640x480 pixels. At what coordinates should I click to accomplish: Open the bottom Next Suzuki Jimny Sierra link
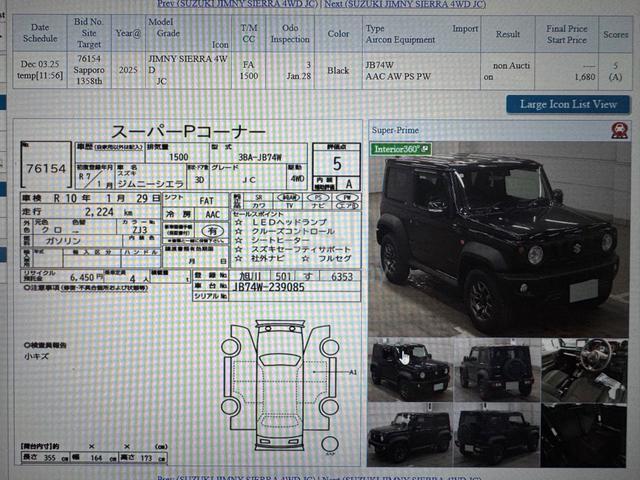click(402, 477)
